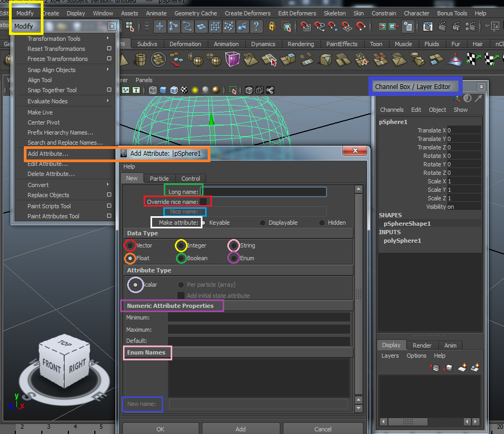
Task: Click the Long name text field
Action: (264, 192)
